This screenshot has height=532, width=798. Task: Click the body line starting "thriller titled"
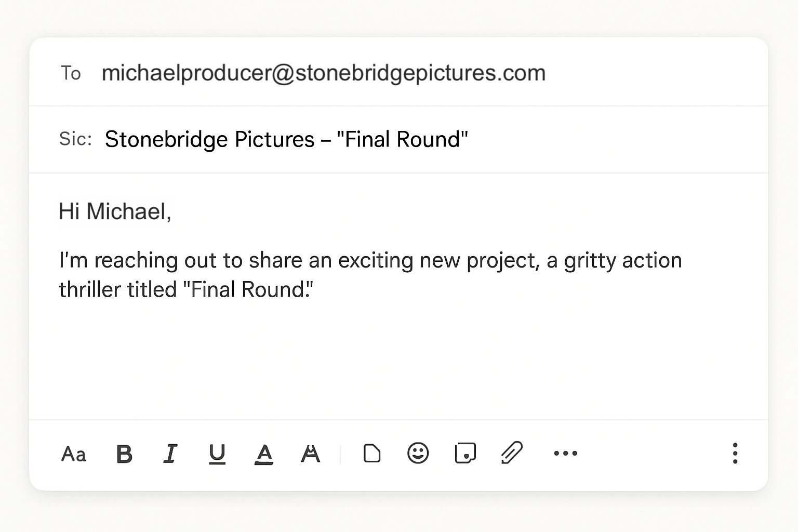[x=185, y=289]
